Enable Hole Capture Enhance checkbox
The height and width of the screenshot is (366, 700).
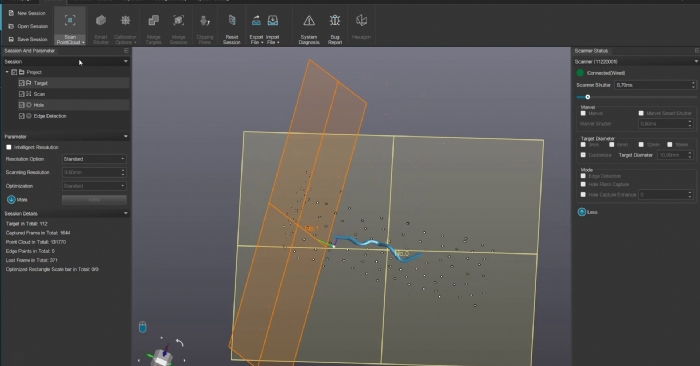[583, 195]
